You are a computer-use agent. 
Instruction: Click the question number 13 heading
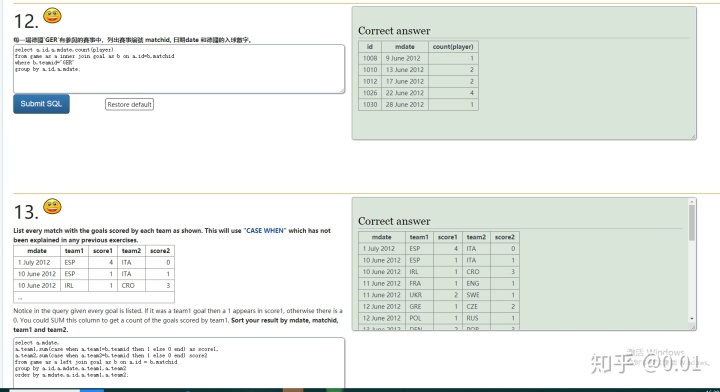(26, 212)
